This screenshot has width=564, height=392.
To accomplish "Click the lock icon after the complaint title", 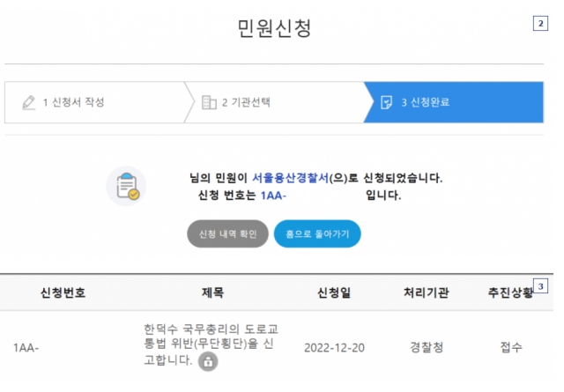I will point(208,361).
